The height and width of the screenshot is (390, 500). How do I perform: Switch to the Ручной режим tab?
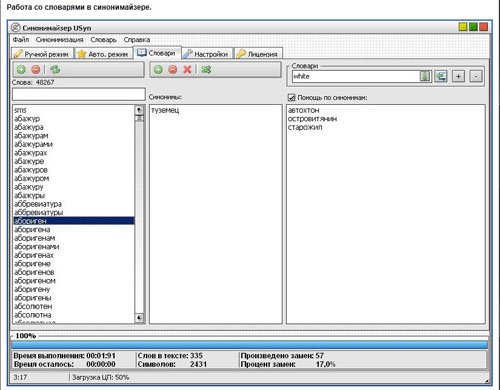click(42, 54)
